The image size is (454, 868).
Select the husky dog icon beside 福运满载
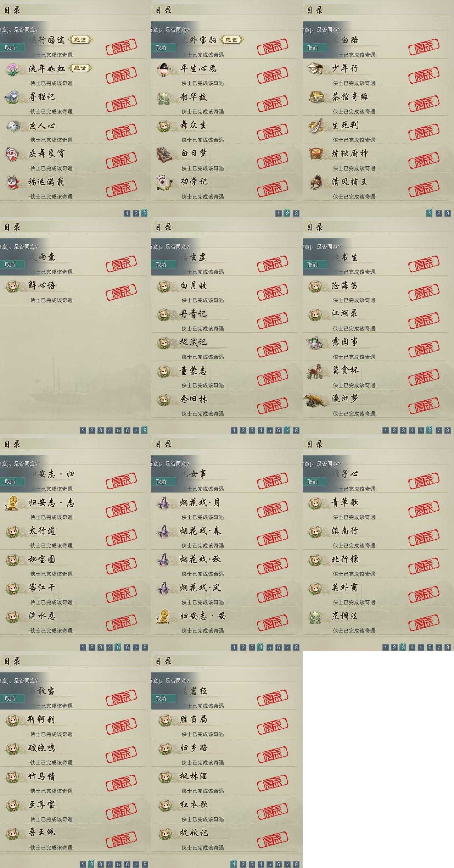(12, 182)
